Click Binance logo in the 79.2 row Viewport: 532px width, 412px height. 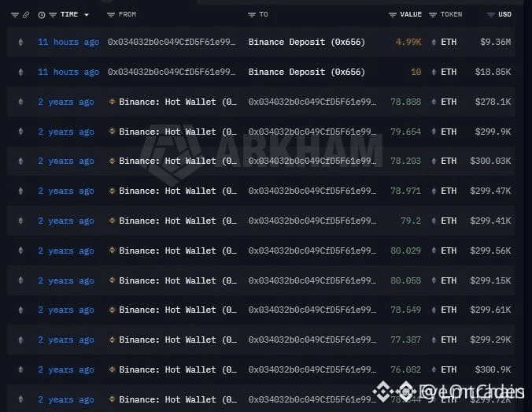112,221
